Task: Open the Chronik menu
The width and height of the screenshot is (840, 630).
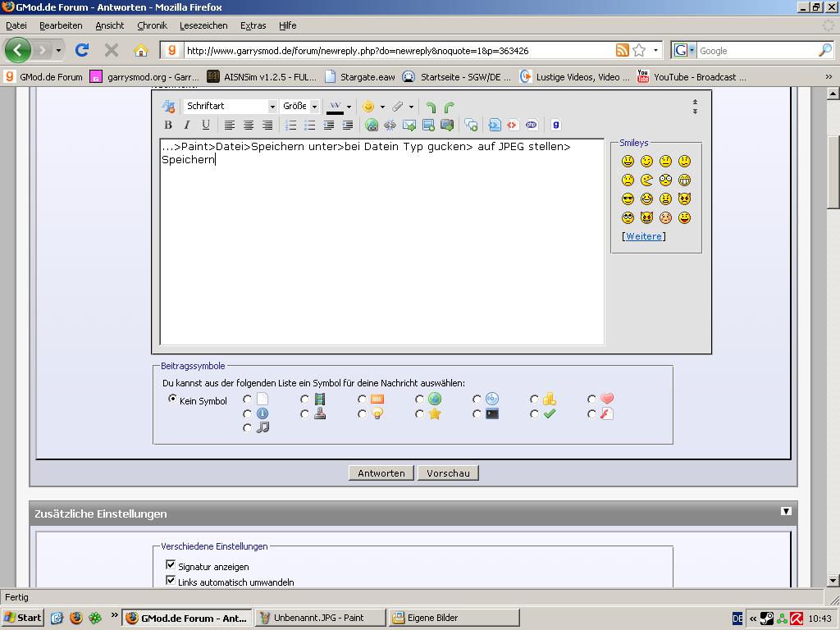Action: [x=152, y=25]
